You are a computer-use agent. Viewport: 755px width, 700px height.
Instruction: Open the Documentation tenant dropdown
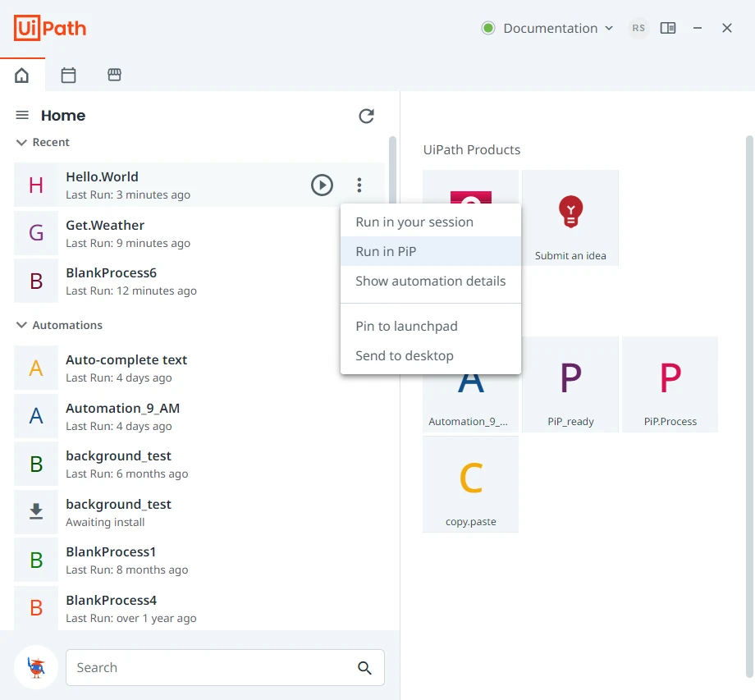[559, 29]
